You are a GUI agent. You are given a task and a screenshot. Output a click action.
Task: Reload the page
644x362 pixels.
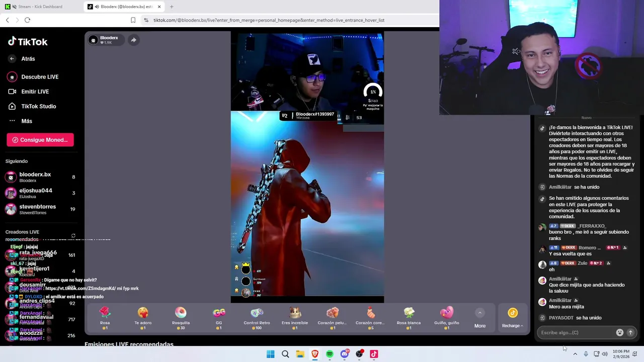click(x=27, y=20)
